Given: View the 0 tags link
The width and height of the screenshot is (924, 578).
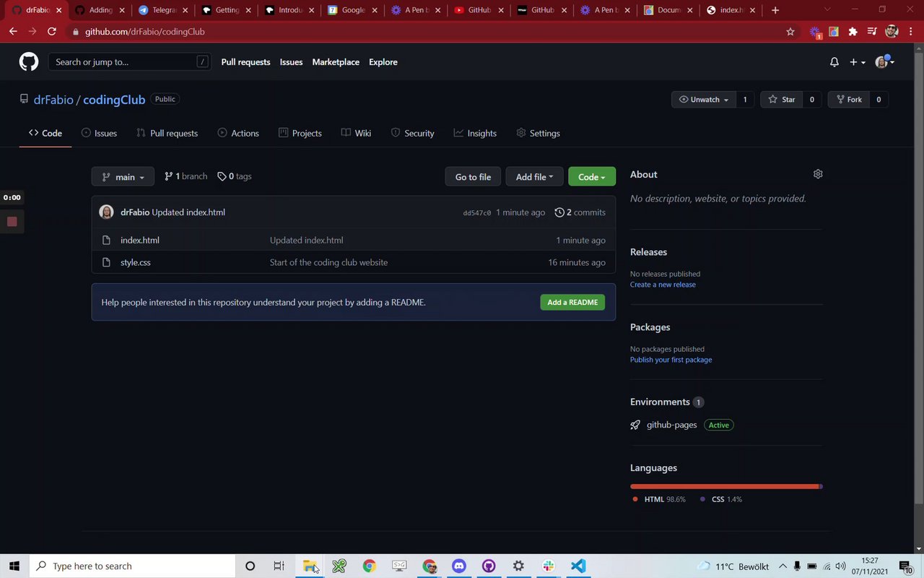Looking at the screenshot, I should click(x=235, y=176).
